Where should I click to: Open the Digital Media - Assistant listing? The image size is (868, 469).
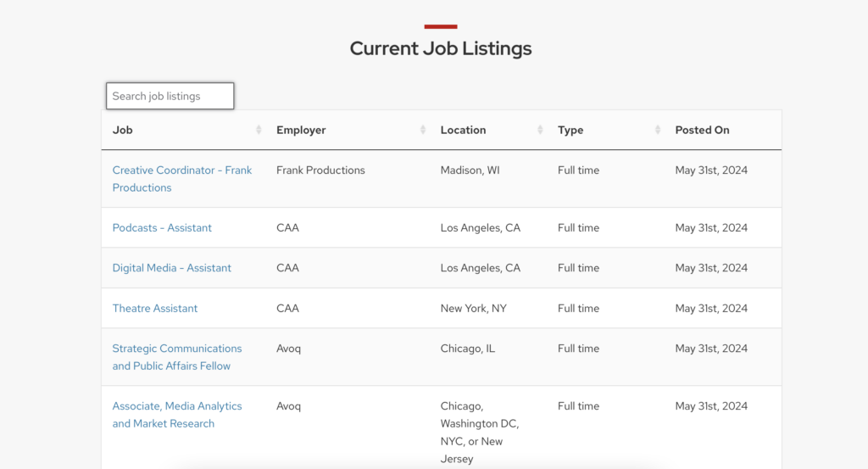click(x=172, y=268)
